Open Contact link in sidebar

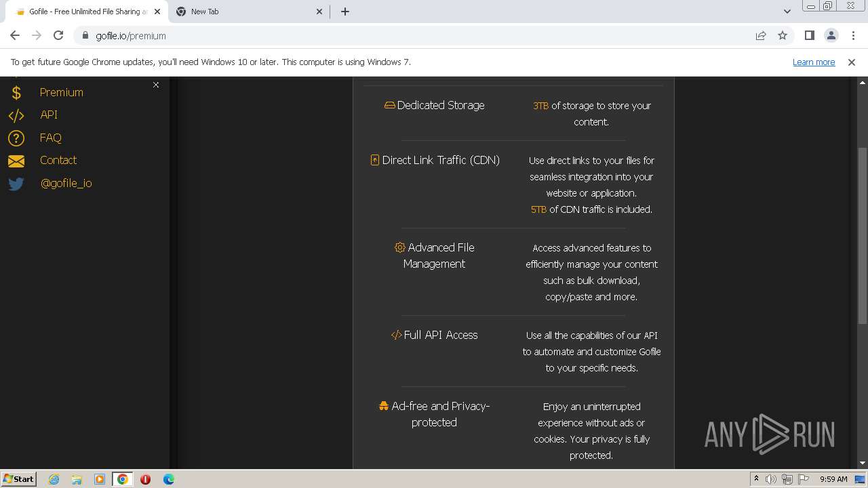[x=58, y=160]
